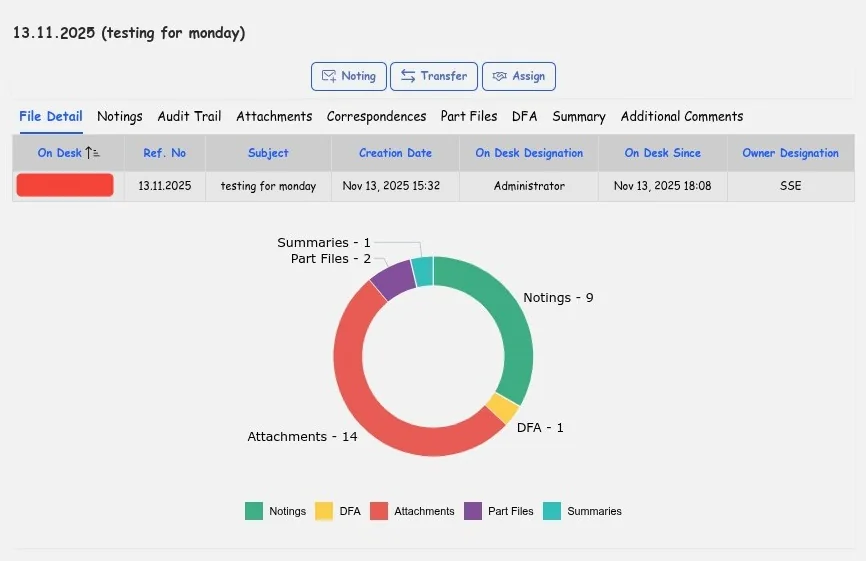Click the On Desk sort ascending icon

pos(92,153)
